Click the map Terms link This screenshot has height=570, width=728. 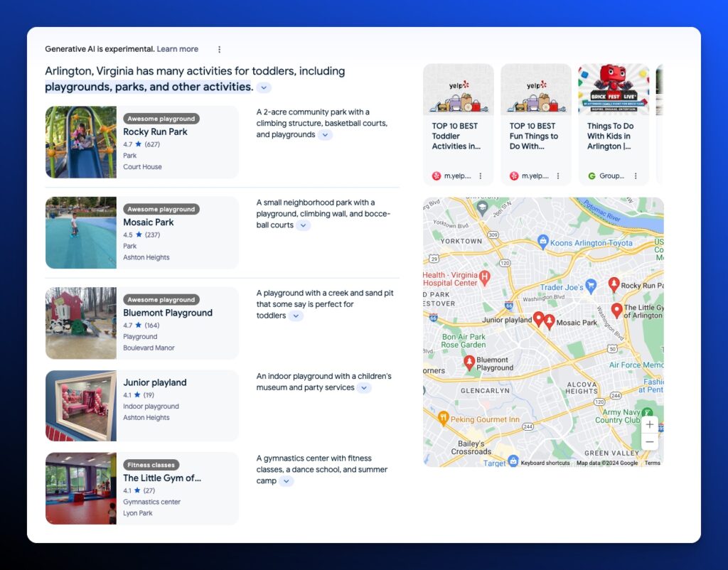pos(652,463)
